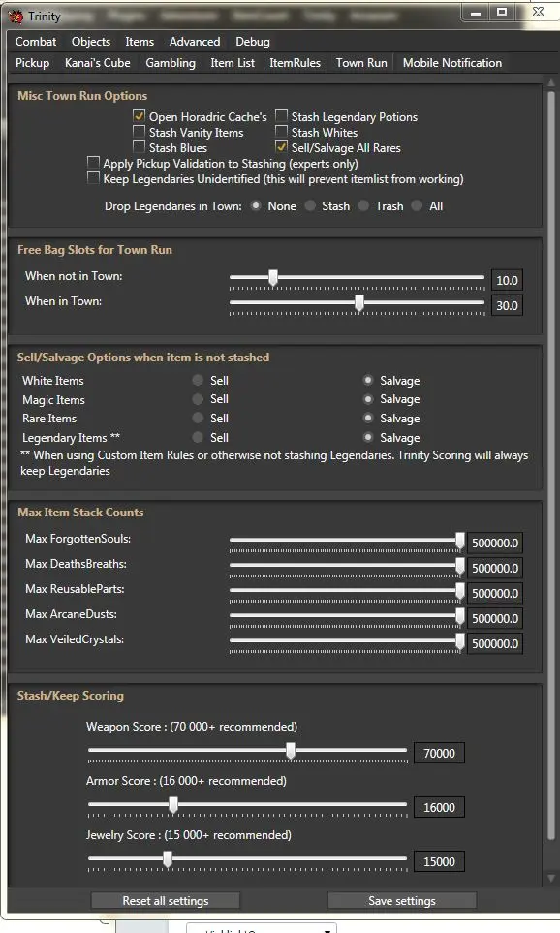This screenshot has height=933, width=560.
Task: Select All for Drop Legendaries in Town
Action: point(418,205)
